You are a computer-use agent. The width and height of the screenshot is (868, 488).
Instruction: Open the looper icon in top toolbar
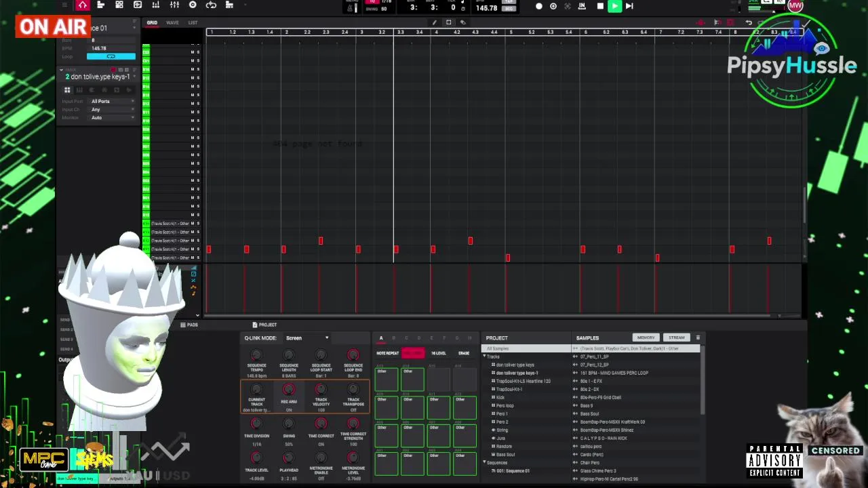pos(211,5)
